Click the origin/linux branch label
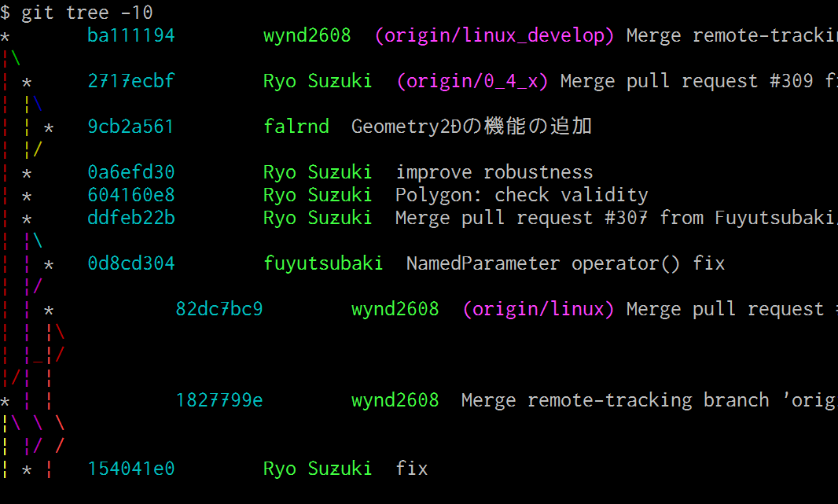Image resolution: width=838 pixels, height=504 pixels. tap(538, 309)
